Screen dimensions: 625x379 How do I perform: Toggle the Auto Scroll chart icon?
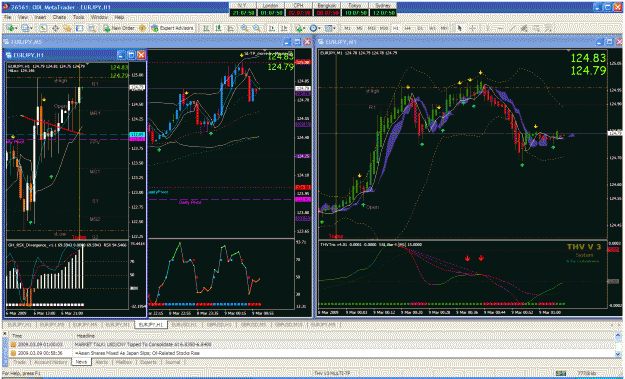[x=271, y=28]
